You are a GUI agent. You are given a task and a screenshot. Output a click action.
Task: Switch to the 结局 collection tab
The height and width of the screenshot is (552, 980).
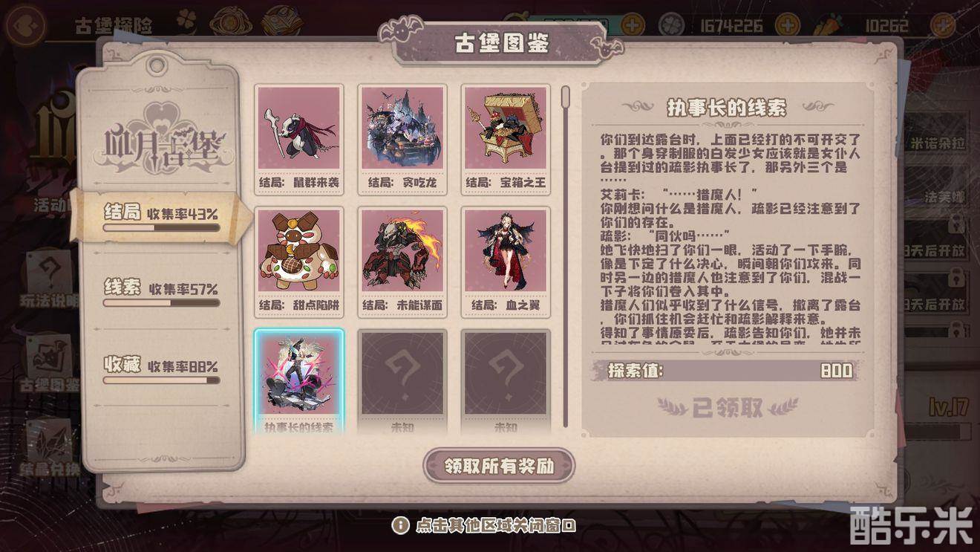coord(161,218)
